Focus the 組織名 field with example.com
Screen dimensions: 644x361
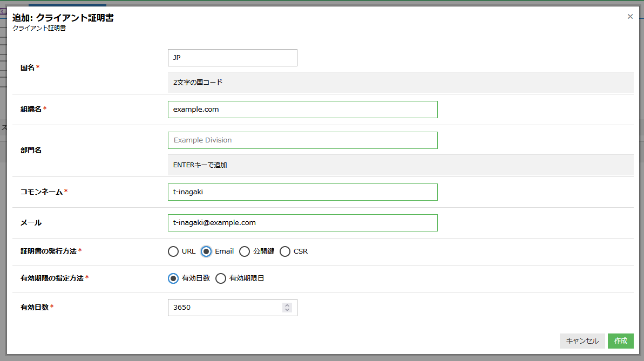[302, 110]
